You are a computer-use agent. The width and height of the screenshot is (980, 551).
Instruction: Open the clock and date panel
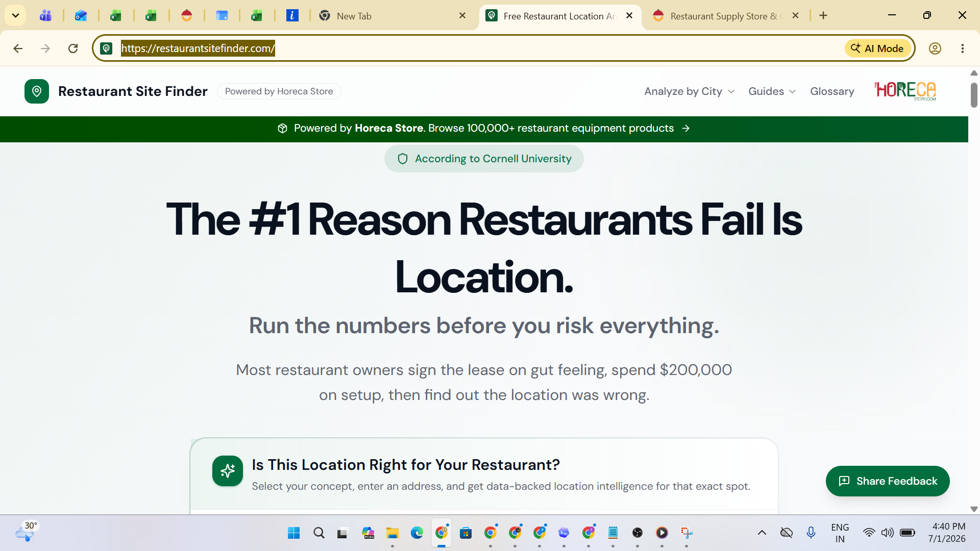[947, 533]
